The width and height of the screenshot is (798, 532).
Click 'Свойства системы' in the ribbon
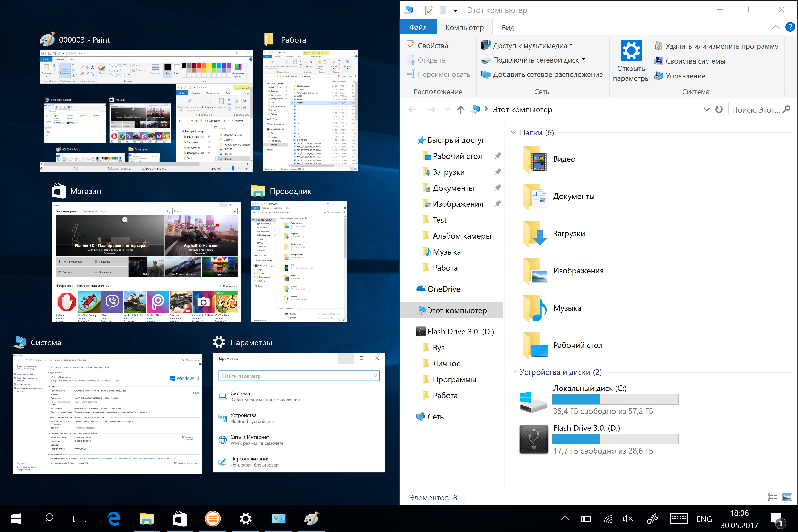[695, 61]
